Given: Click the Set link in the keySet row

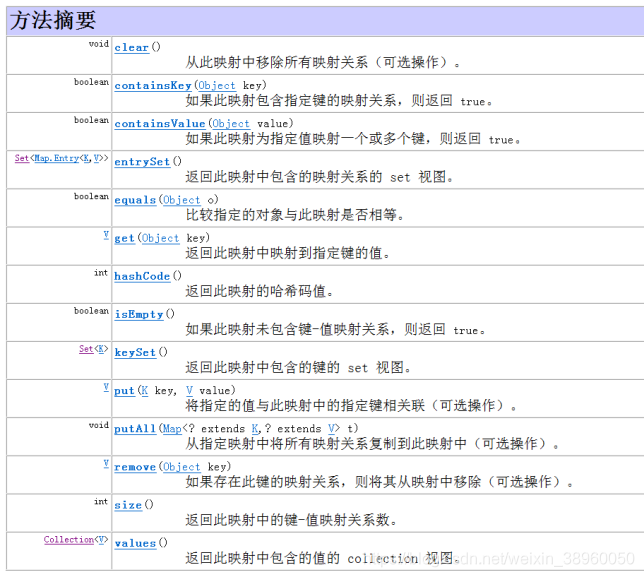Looking at the screenshot, I should (x=86, y=349).
